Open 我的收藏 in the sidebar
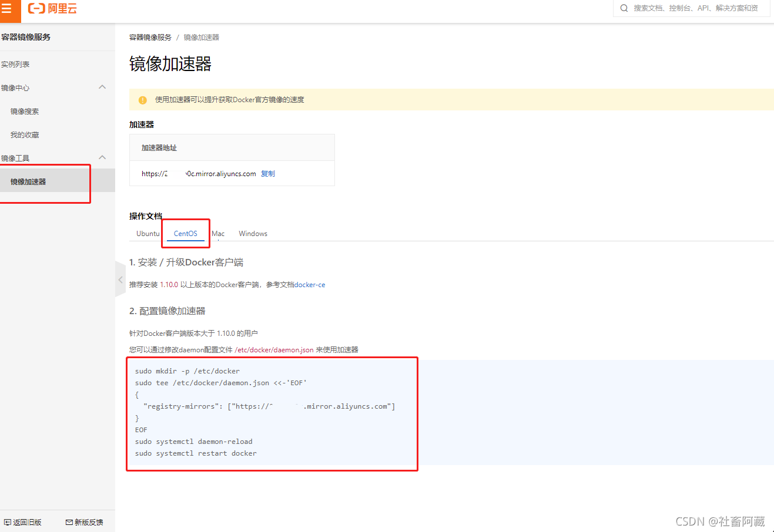Image resolution: width=774 pixels, height=532 pixels. 25,135
